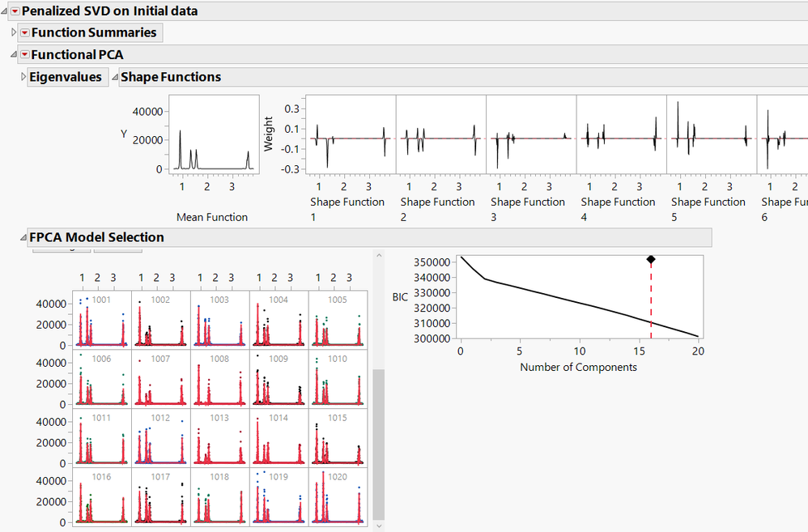Open red triangle menu for Function Summaries
This screenshot has height=532, width=808.
(x=25, y=32)
